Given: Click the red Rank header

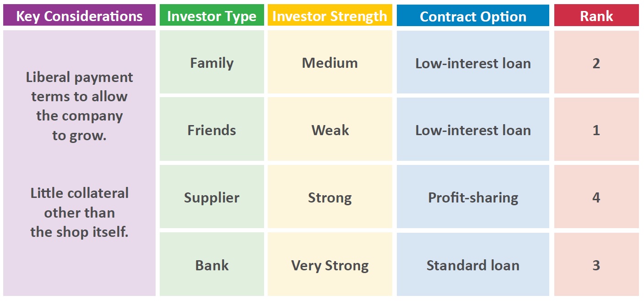Looking at the screenshot, I should pyautogui.click(x=596, y=16).
